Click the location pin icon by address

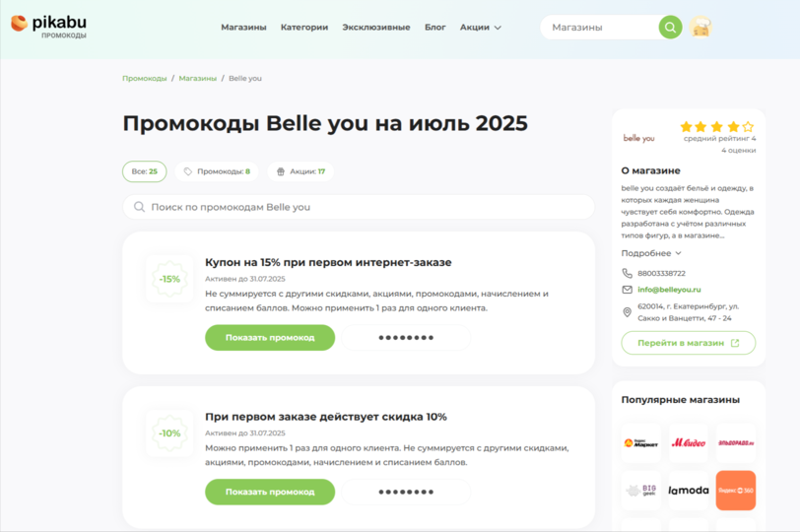[627, 312]
